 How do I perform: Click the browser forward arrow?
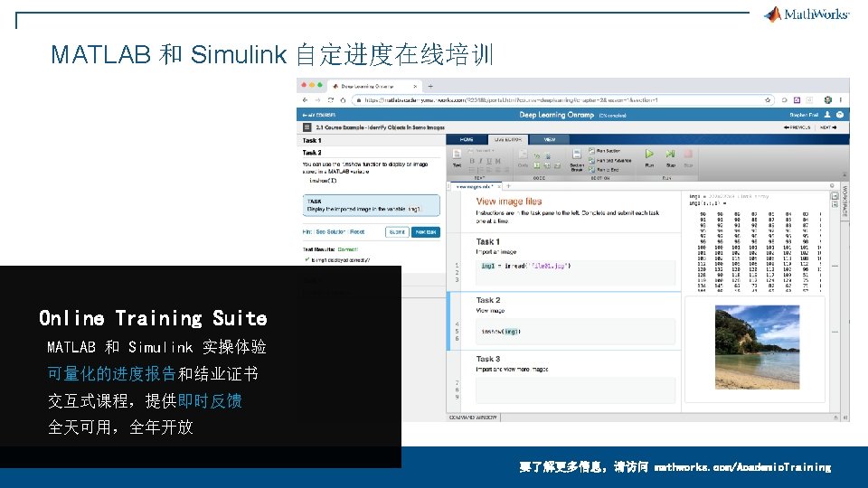point(317,100)
